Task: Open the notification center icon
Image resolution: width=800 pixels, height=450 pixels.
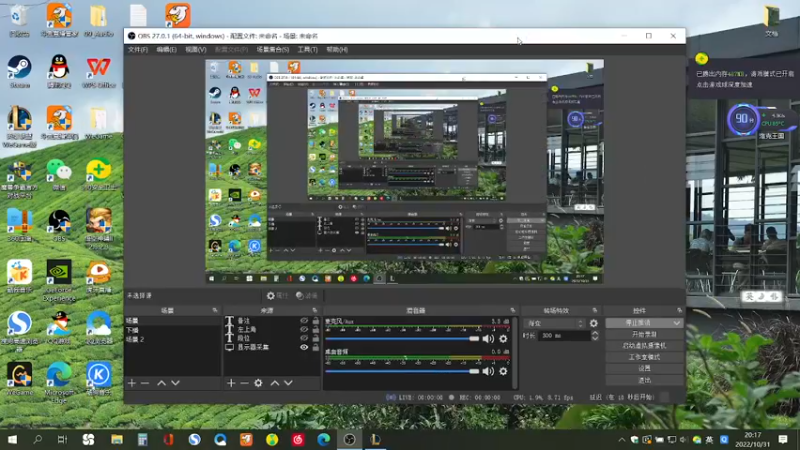Action: (783, 439)
